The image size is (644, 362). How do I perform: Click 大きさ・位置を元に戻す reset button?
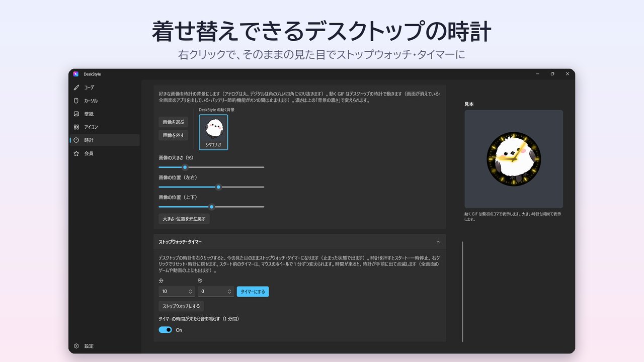184,219
